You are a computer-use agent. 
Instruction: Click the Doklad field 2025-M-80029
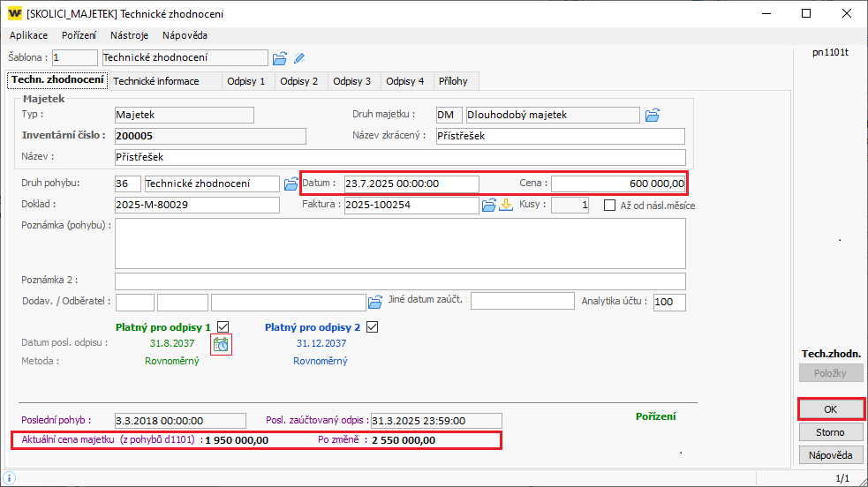[x=197, y=205]
